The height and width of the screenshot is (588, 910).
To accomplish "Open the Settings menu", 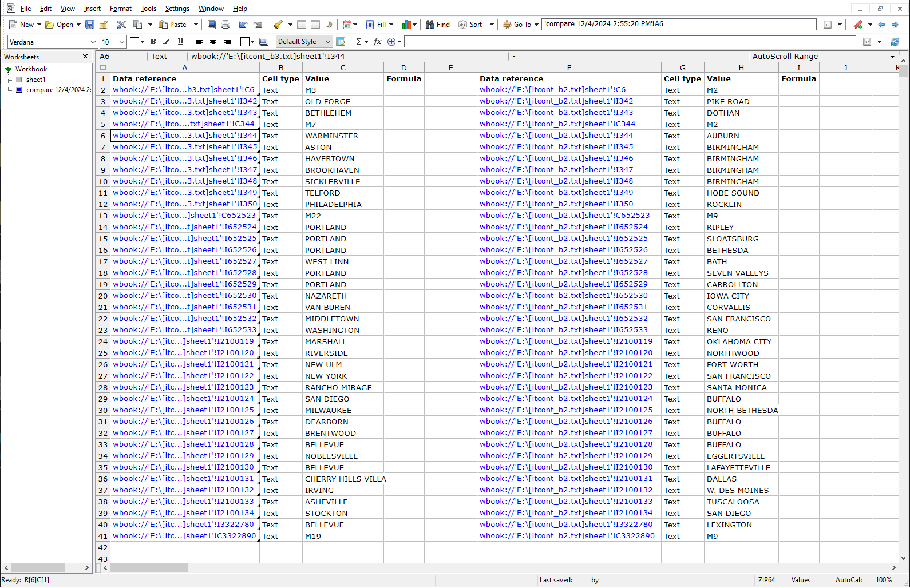I will click(x=177, y=9).
